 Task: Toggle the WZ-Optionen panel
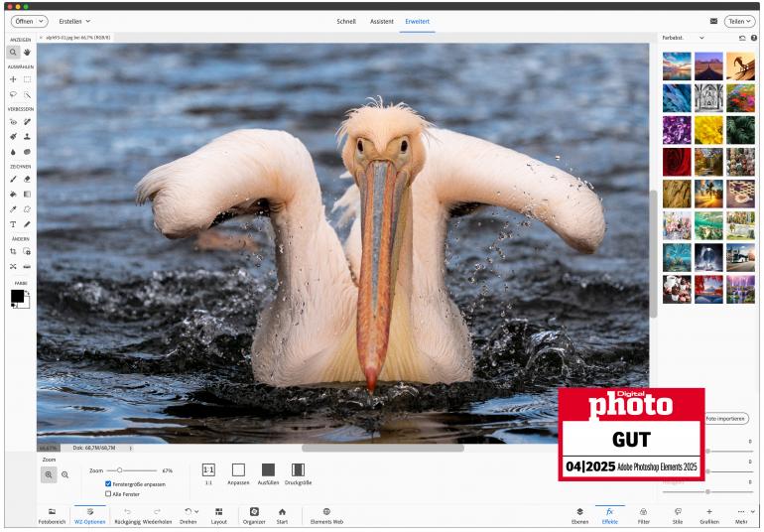[x=89, y=515]
